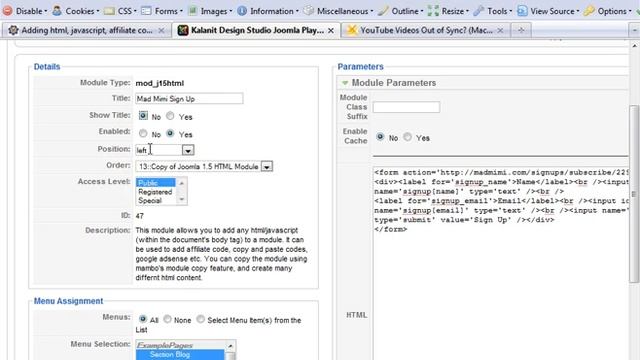Choose Select Menu Item(s) from the List
Image resolution: width=640 pixels, height=360 pixels.
[200, 319]
